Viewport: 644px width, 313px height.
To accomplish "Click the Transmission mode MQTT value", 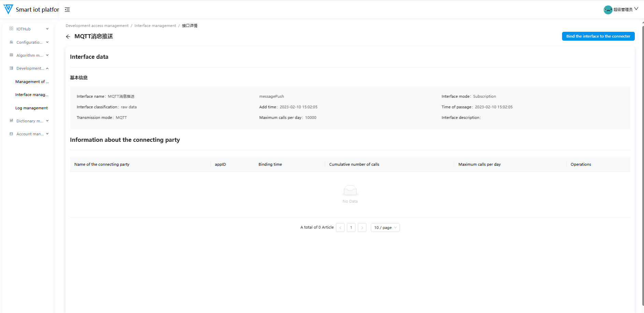I will pos(121,118).
